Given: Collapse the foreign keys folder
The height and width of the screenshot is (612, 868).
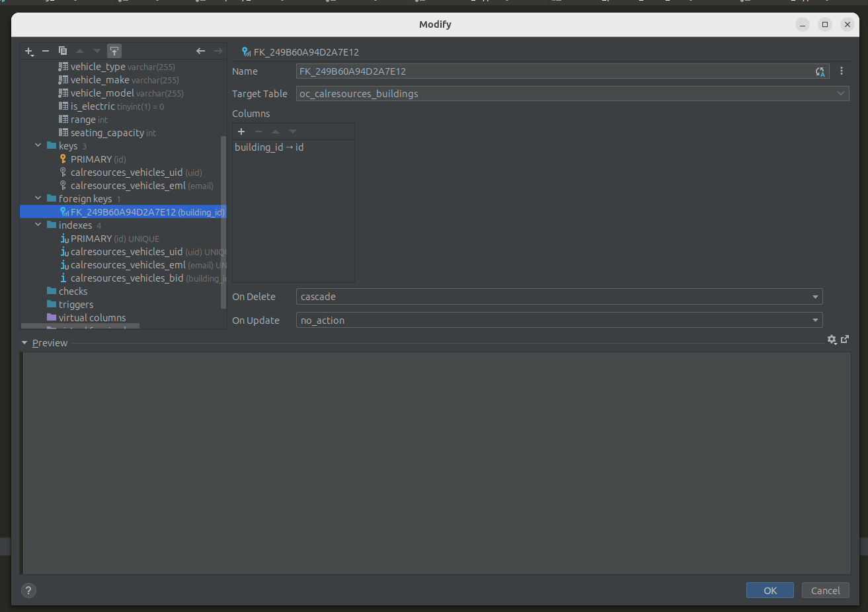Looking at the screenshot, I should pos(38,198).
